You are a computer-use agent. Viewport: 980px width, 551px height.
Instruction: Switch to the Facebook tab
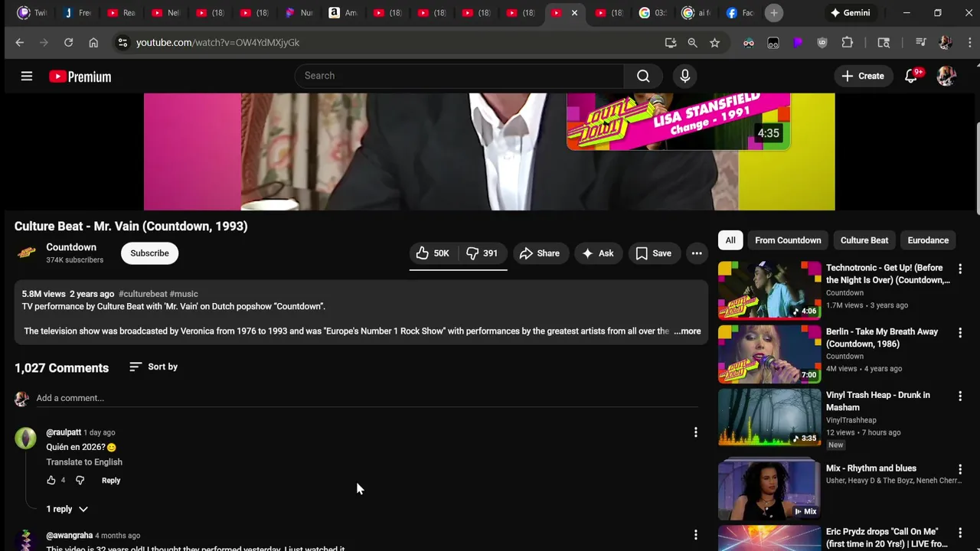[x=740, y=13]
